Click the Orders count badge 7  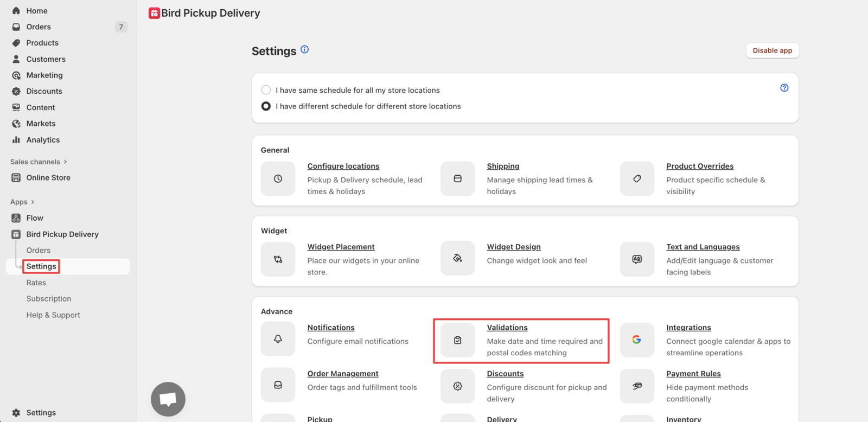click(x=121, y=27)
